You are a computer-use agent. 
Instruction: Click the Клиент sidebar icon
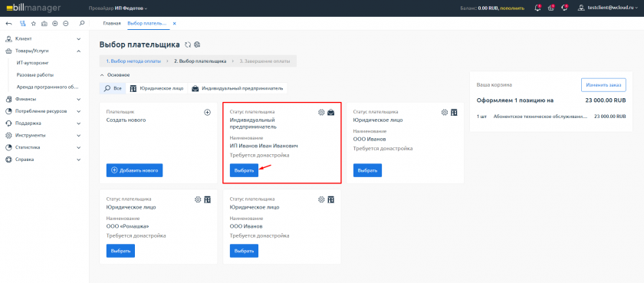(x=8, y=39)
